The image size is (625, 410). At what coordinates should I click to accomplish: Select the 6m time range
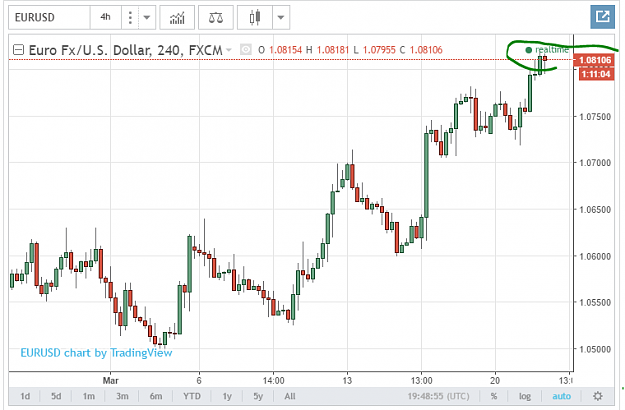156,396
